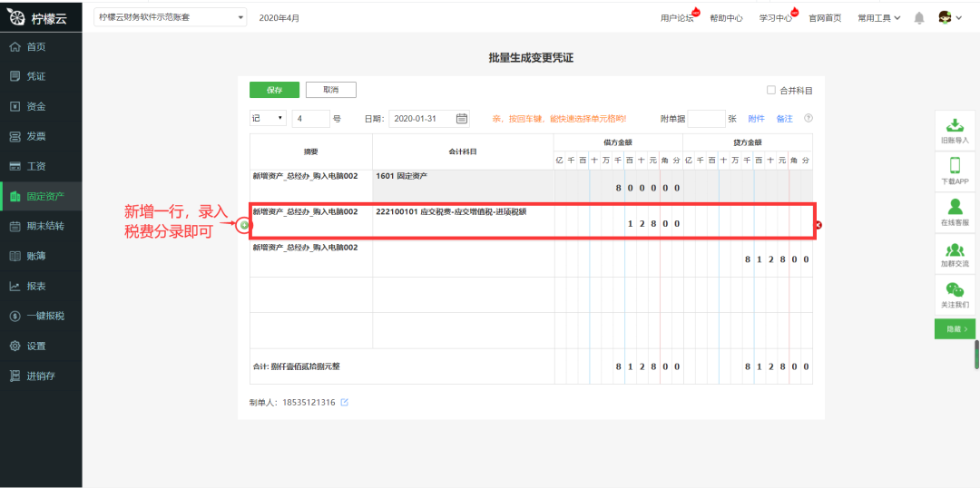The width and height of the screenshot is (980, 488).
Task: Open the 首页 home sidebar item
Action: (x=41, y=47)
